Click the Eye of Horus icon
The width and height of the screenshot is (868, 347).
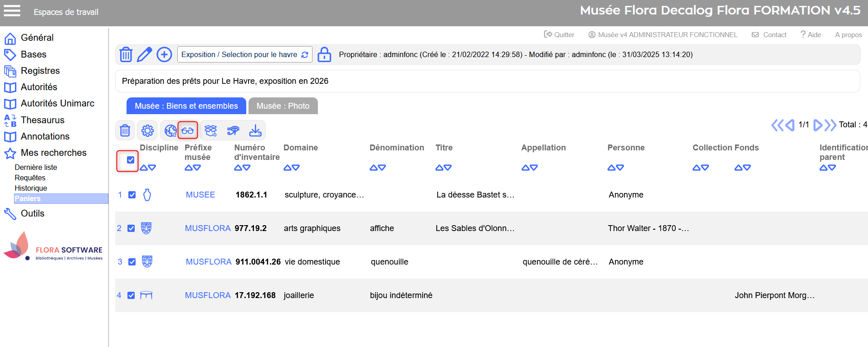tap(233, 131)
